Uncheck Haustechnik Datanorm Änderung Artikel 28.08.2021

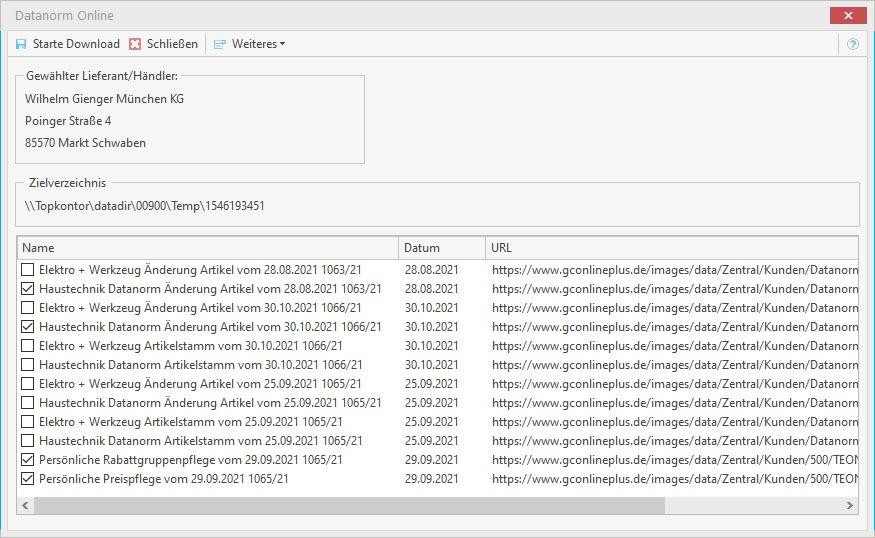pyautogui.click(x=27, y=289)
